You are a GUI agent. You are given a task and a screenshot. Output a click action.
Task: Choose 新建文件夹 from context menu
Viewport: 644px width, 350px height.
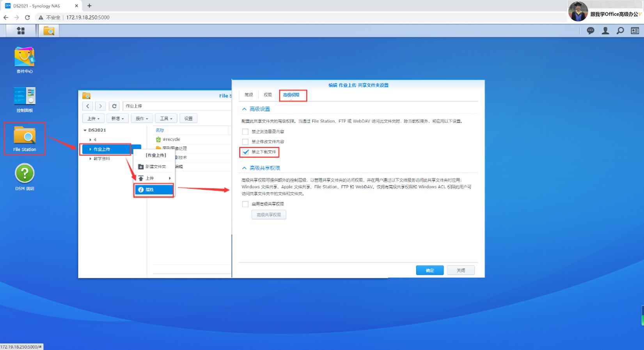click(x=154, y=167)
